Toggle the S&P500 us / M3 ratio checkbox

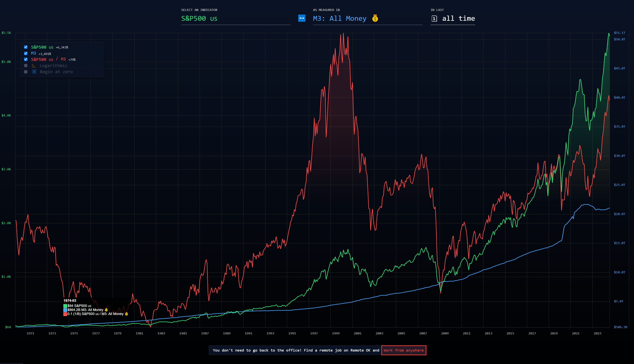(x=26, y=59)
